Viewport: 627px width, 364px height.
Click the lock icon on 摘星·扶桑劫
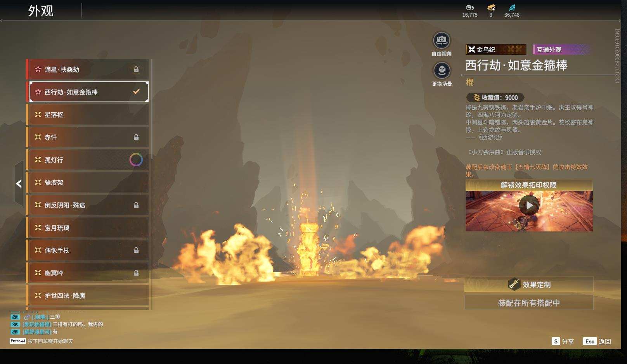pos(136,69)
